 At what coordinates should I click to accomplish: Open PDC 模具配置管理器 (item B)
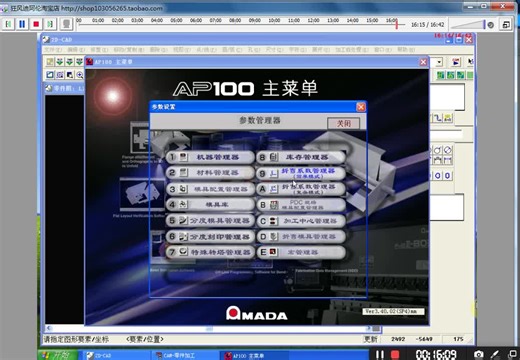tap(301, 205)
